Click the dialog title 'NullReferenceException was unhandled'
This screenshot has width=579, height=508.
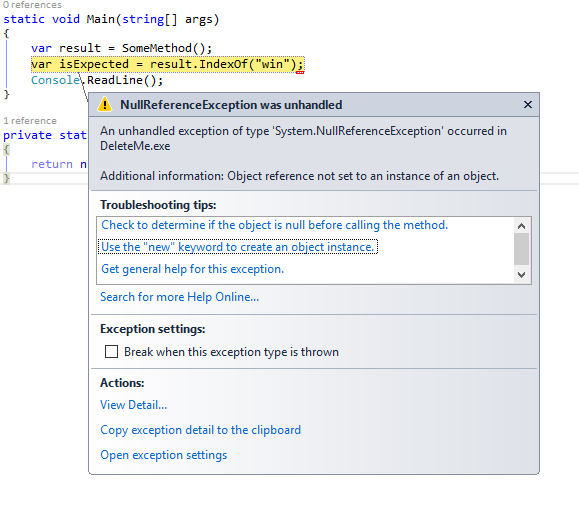pos(231,105)
